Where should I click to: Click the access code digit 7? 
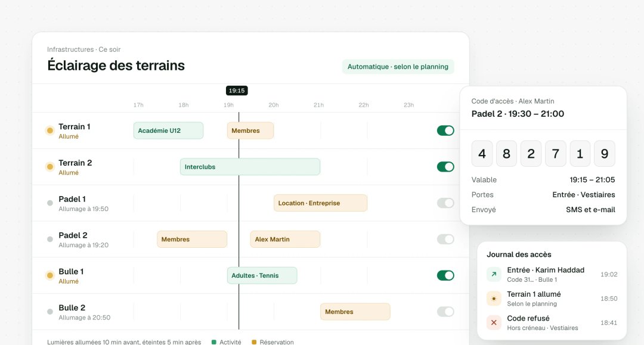pos(556,153)
